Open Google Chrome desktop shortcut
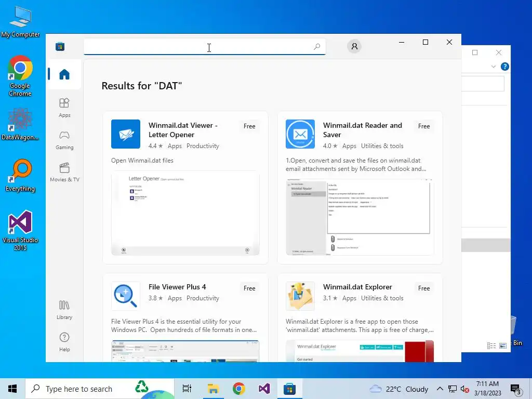The height and width of the screenshot is (399, 532). [x=20, y=76]
